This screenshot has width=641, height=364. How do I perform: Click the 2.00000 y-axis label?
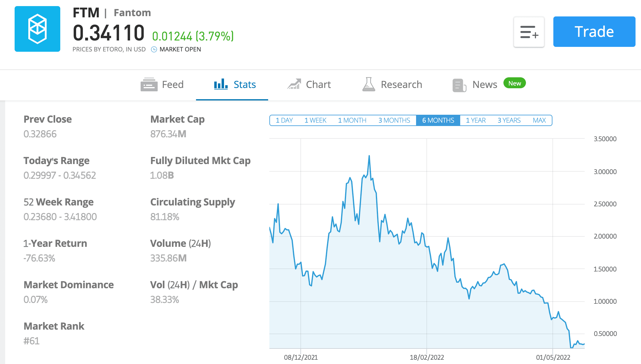(605, 236)
